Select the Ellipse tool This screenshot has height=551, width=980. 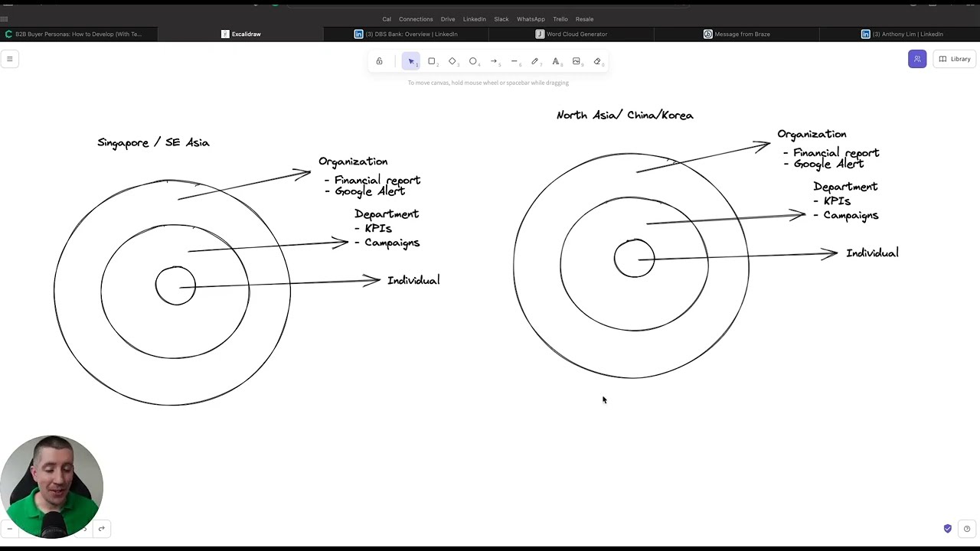[473, 61]
